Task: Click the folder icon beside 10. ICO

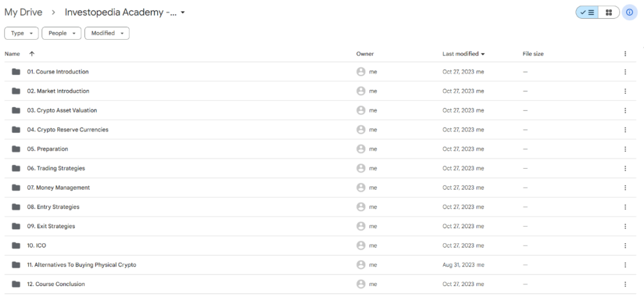Action: [16, 246]
